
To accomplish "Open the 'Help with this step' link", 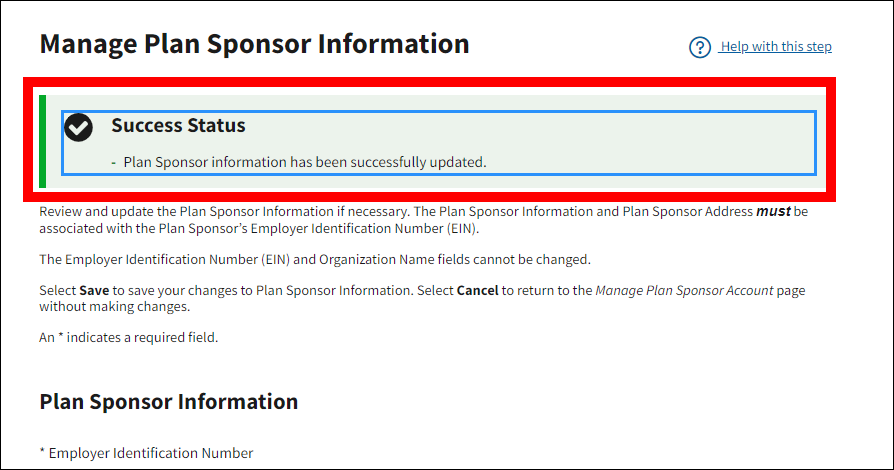I will (x=776, y=47).
